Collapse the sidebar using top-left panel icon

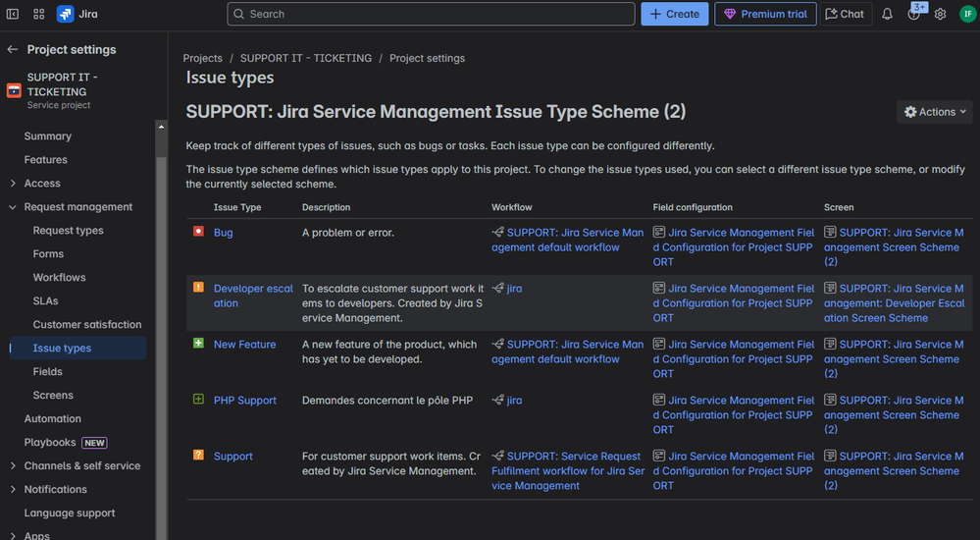[x=13, y=14]
